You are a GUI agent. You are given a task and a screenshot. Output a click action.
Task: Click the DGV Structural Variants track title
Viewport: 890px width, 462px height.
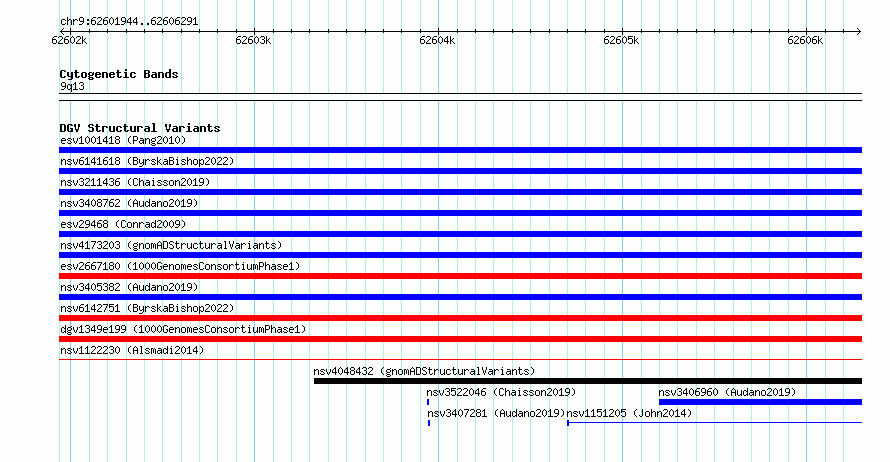pos(140,128)
